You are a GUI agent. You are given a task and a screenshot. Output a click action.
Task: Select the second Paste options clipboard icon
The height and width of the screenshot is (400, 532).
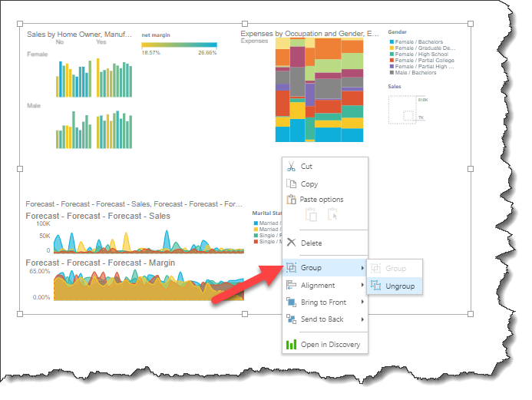click(x=333, y=216)
